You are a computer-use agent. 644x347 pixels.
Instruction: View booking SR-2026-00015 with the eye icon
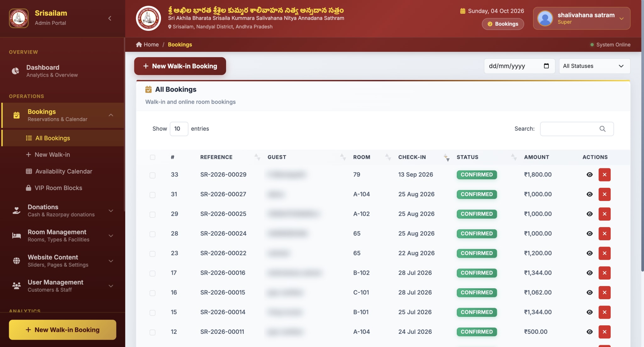tap(590, 292)
